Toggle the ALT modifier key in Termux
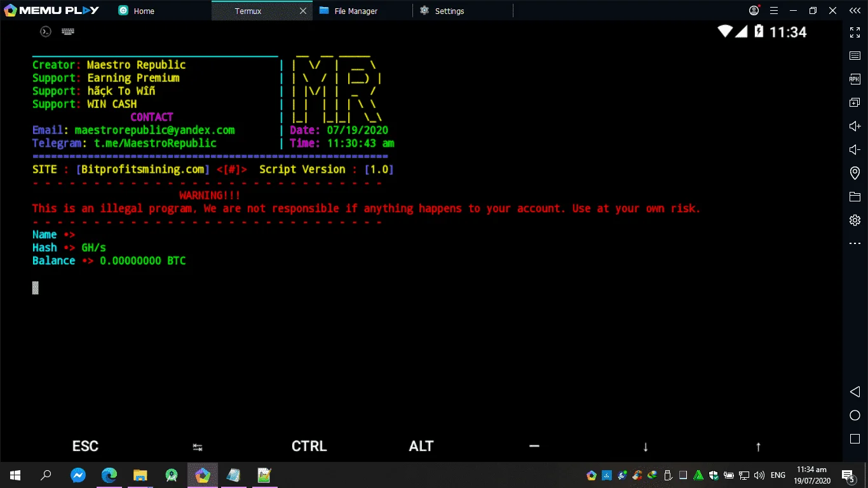The width and height of the screenshot is (868, 488). click(x=421, y=446)
